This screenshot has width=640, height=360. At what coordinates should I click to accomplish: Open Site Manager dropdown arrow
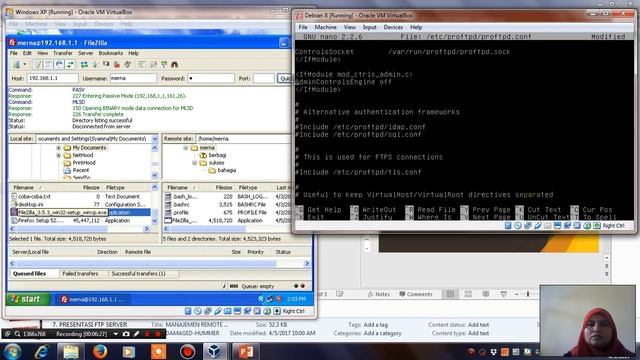(x=24, y=64)
